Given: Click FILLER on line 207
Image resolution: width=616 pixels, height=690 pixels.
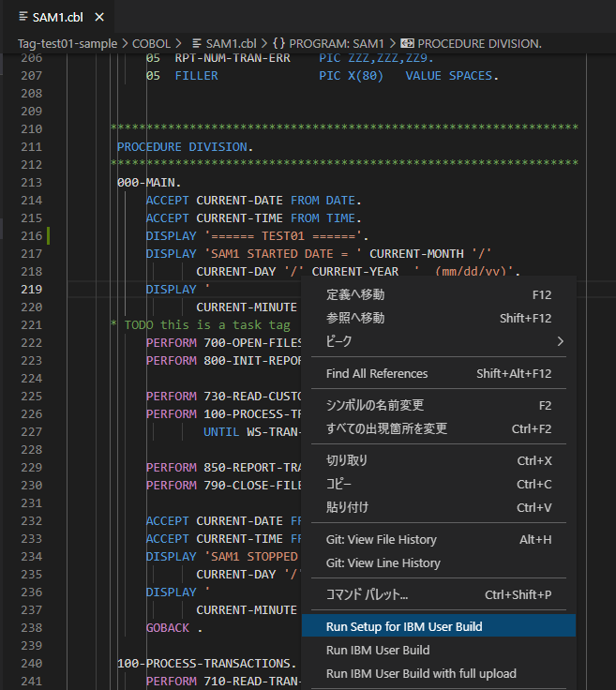Looking at the screenshot, I should [x=196, y=76].
